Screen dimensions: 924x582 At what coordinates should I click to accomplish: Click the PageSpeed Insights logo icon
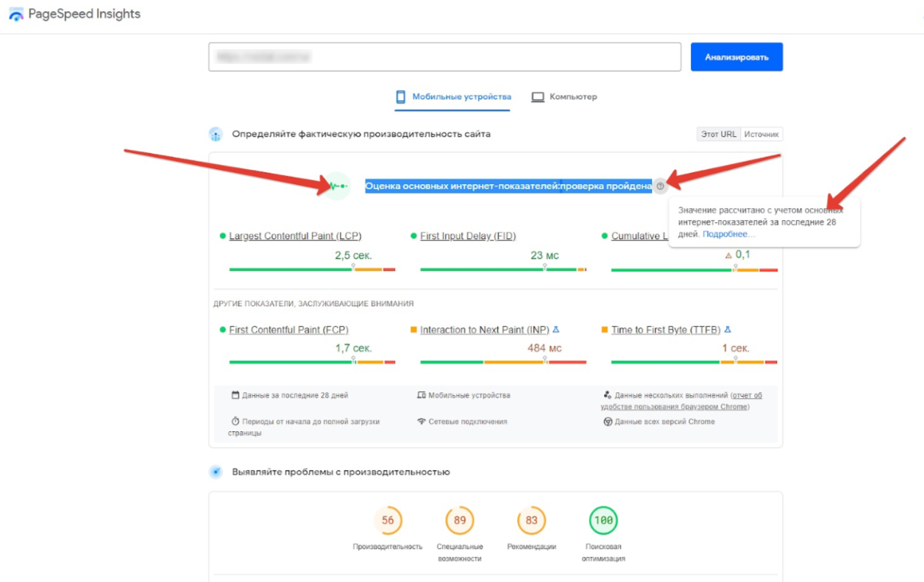(16, 15)
